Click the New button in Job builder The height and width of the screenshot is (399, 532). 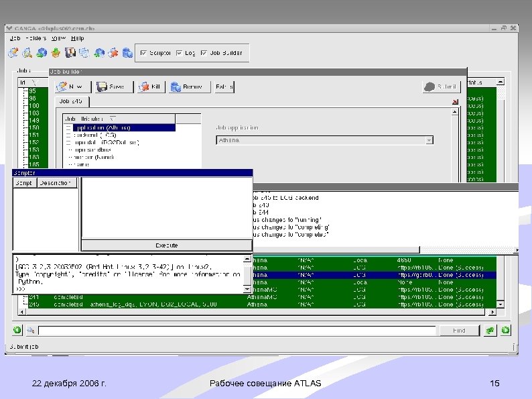tap(73, 87)
